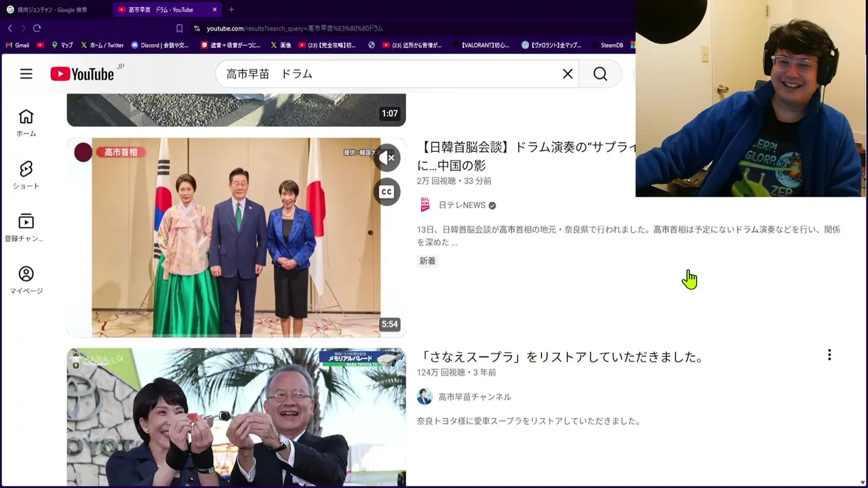Toggle captions CC on the video preview
Image resolution: width=868 pixels, height=488 pixels.
(x=387, y=192)
